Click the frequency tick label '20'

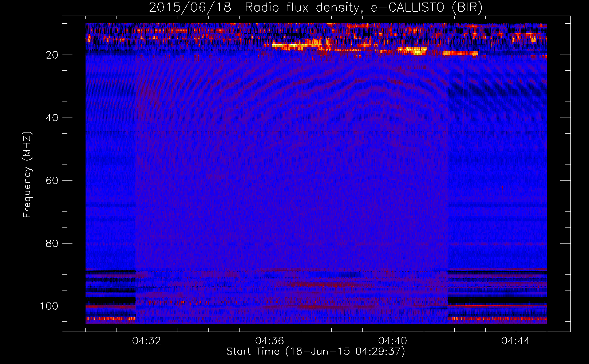coord(52,55)
